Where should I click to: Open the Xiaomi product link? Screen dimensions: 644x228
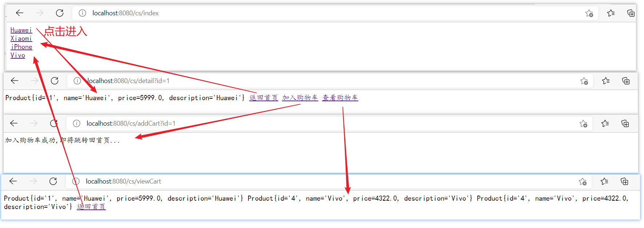coord(21,39)
